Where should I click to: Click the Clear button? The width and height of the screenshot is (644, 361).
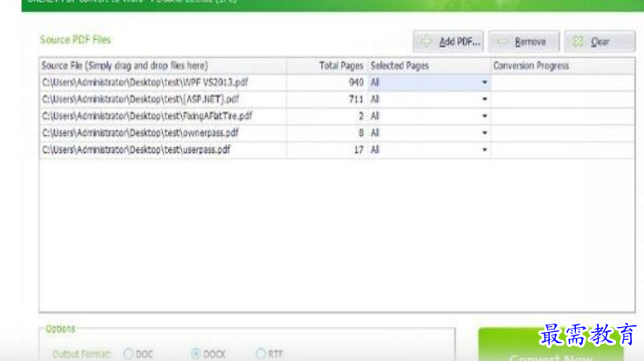point(599,42)
